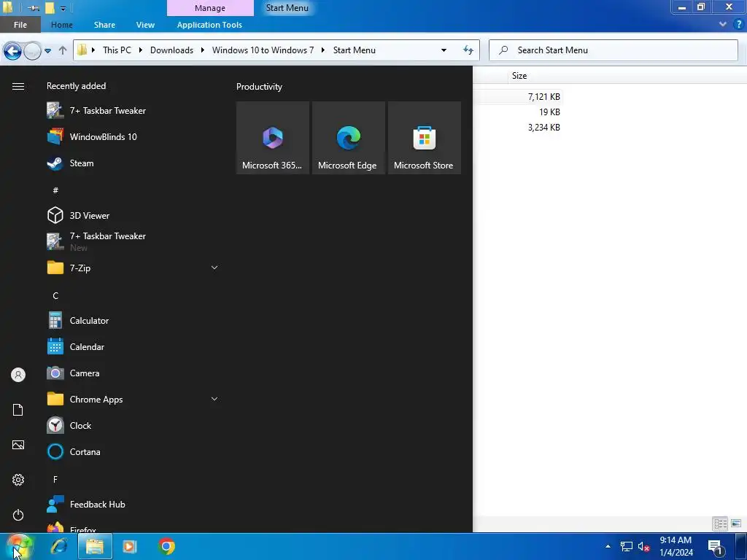
Task: Switch to the View ribbon tab
Action: click(x=145, y=25)
